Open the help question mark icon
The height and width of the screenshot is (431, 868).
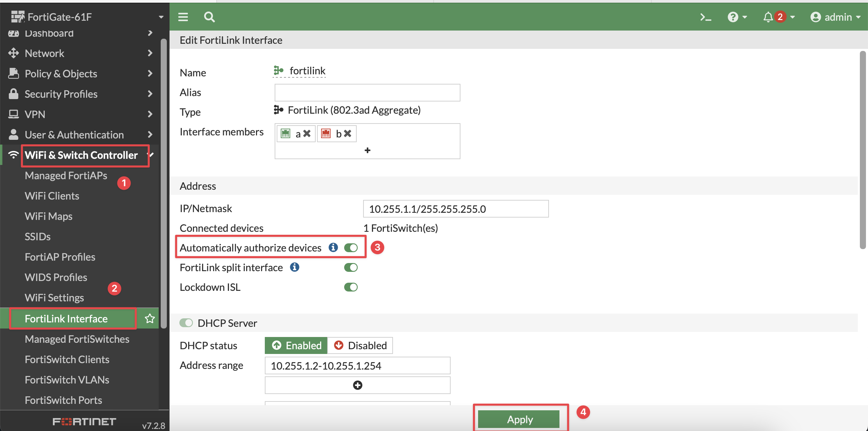click(733, 17)
